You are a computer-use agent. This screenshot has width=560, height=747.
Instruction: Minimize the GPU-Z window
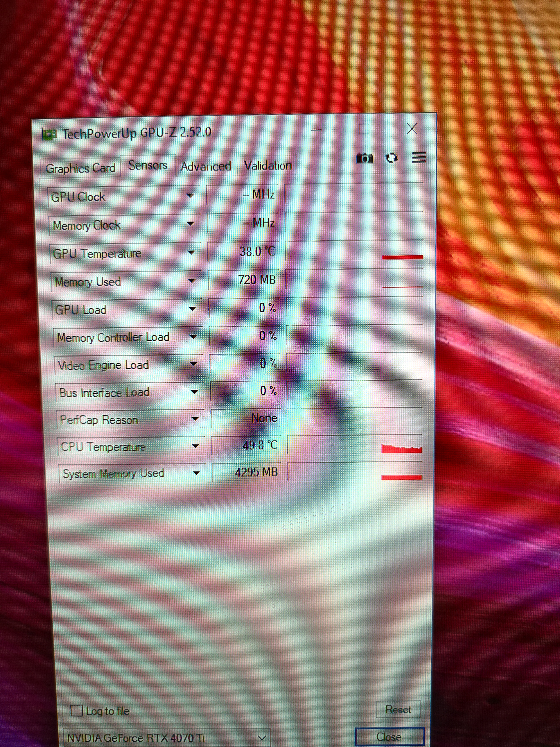tap(316, 130)
